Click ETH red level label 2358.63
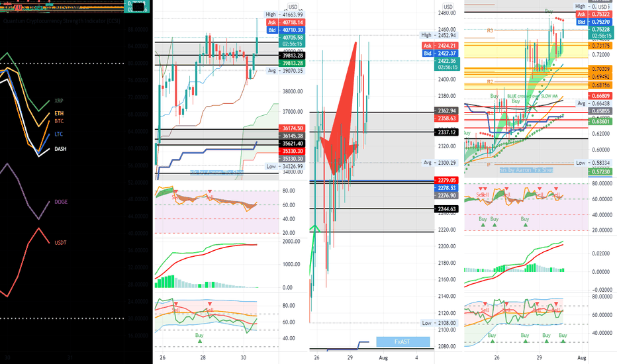 tap(446, 118)
